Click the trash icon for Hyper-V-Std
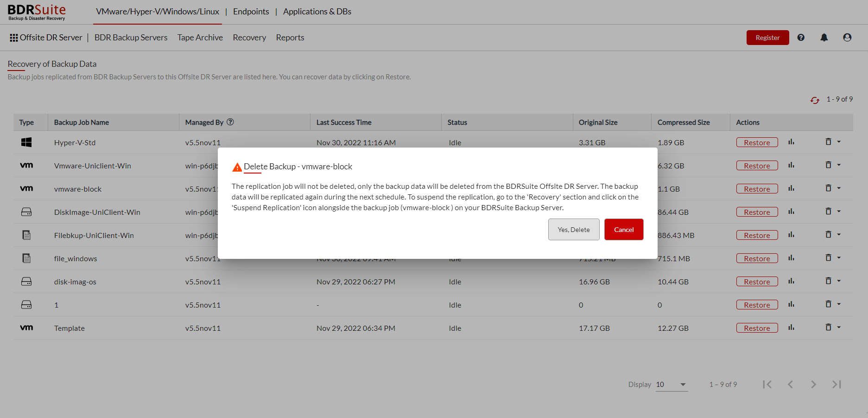 tap(828, 141)
